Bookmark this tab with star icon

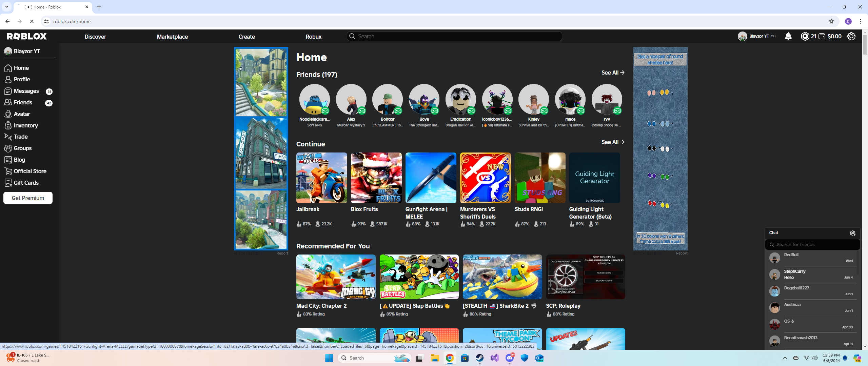point(831,21)
